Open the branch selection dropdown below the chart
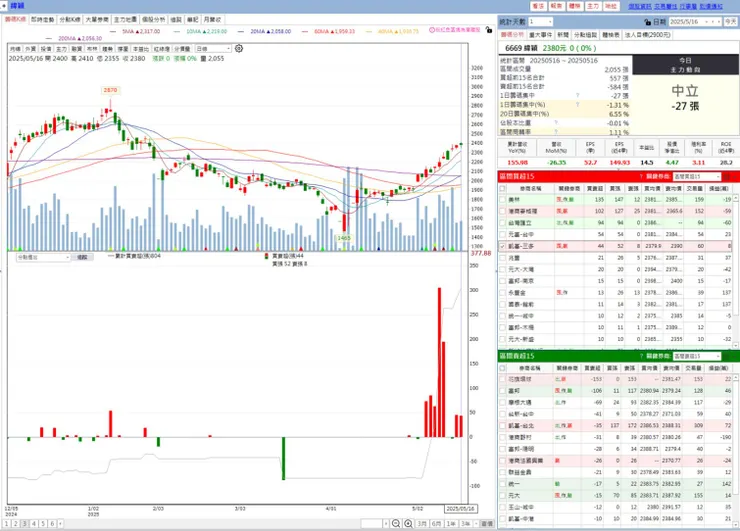The image size is (740, 531). (x=43, y=257)
